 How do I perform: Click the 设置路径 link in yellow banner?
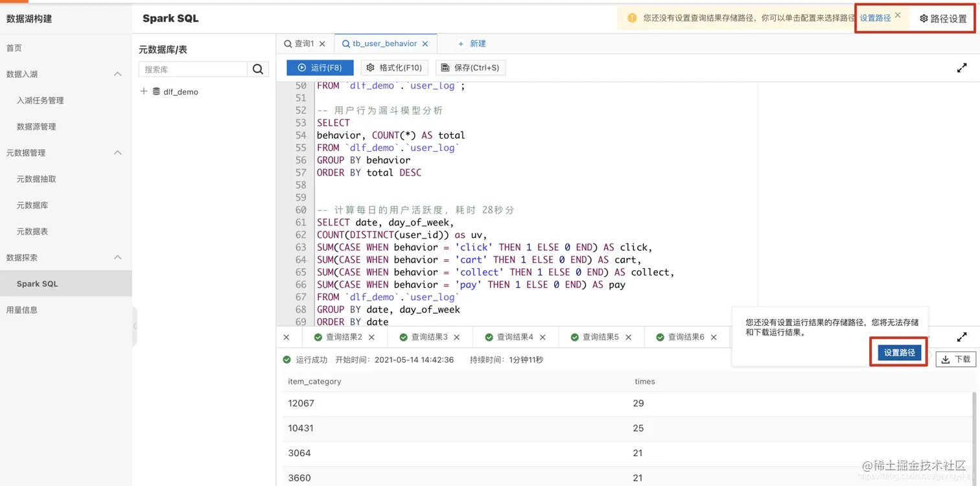(875, 18)
